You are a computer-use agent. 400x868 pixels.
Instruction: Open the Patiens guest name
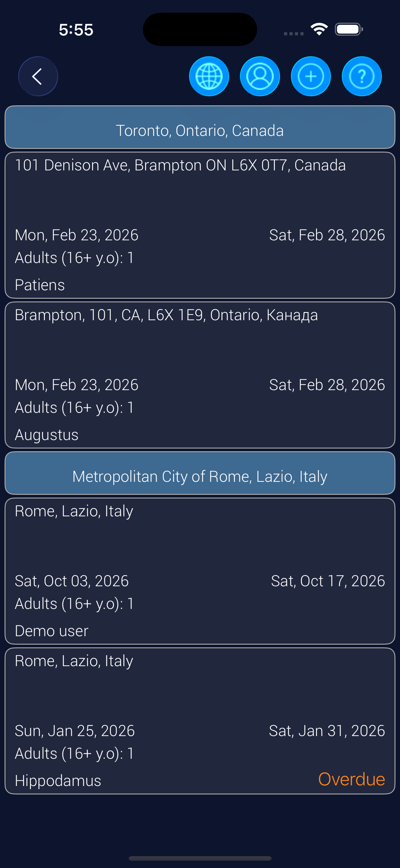coord(40,285)
